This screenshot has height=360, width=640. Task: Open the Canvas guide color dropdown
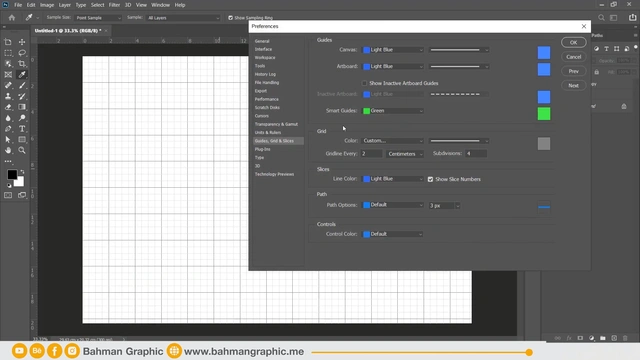393,50
